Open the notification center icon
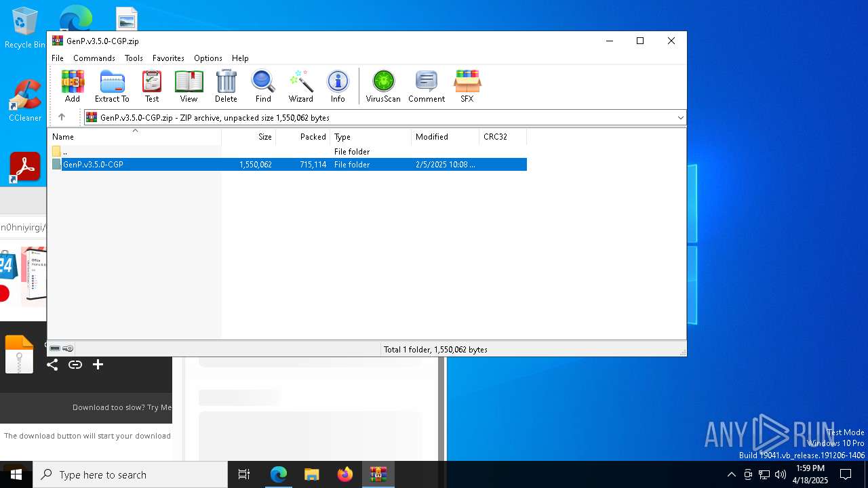868x488 pixels. click(x=846, y=474)
